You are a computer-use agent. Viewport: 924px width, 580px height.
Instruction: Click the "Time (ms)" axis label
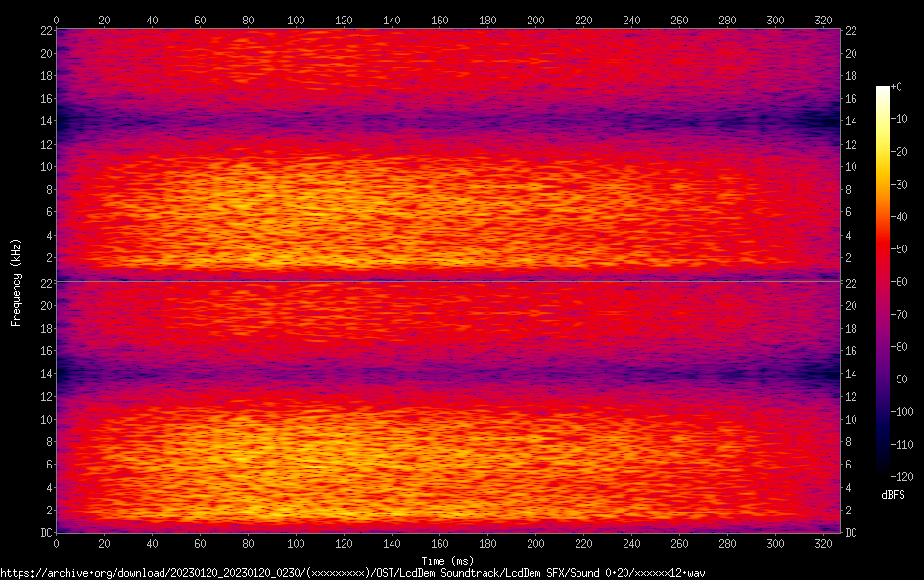(x=447, y=561)
